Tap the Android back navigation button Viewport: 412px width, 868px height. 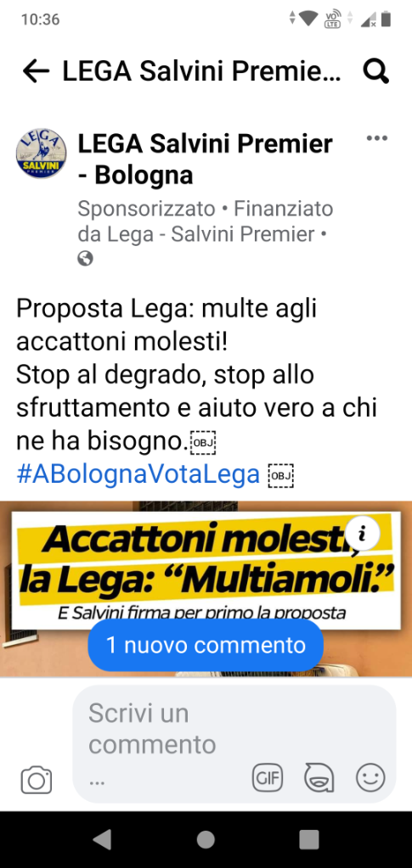[102, 839]
